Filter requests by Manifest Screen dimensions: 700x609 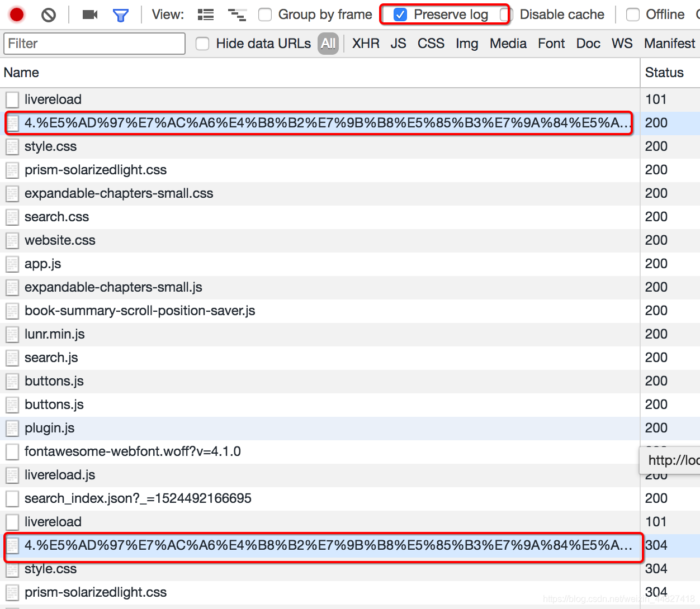pos(669,44)
